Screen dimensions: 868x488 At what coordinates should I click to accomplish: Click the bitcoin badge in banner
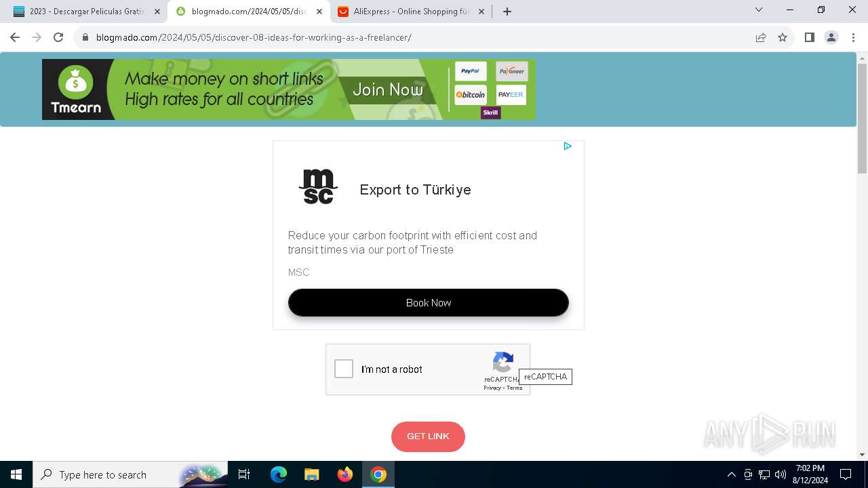tap(471, 95)
